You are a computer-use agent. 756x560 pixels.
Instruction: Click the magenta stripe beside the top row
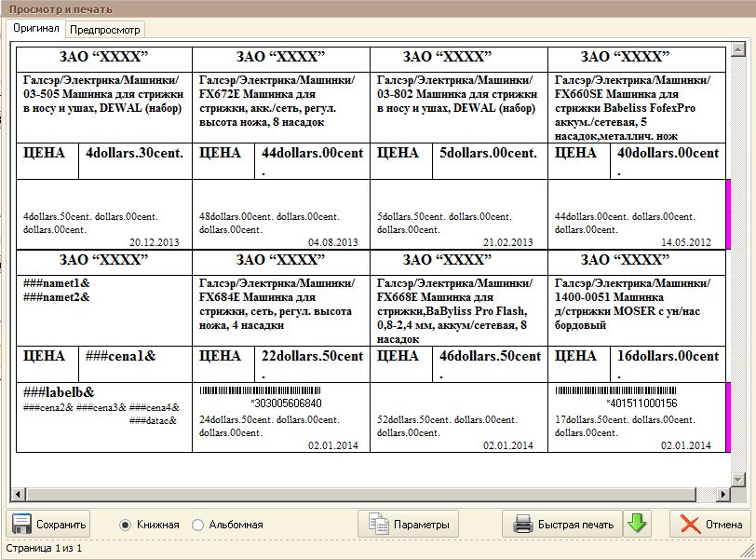pyautogui.click(x=728, y=214)
